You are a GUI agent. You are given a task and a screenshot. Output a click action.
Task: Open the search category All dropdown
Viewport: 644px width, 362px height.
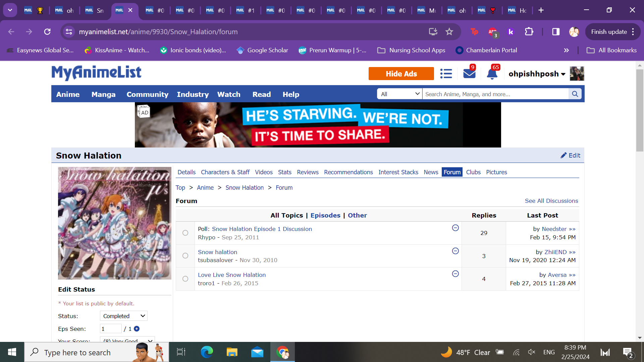click(x=399, y=94)
